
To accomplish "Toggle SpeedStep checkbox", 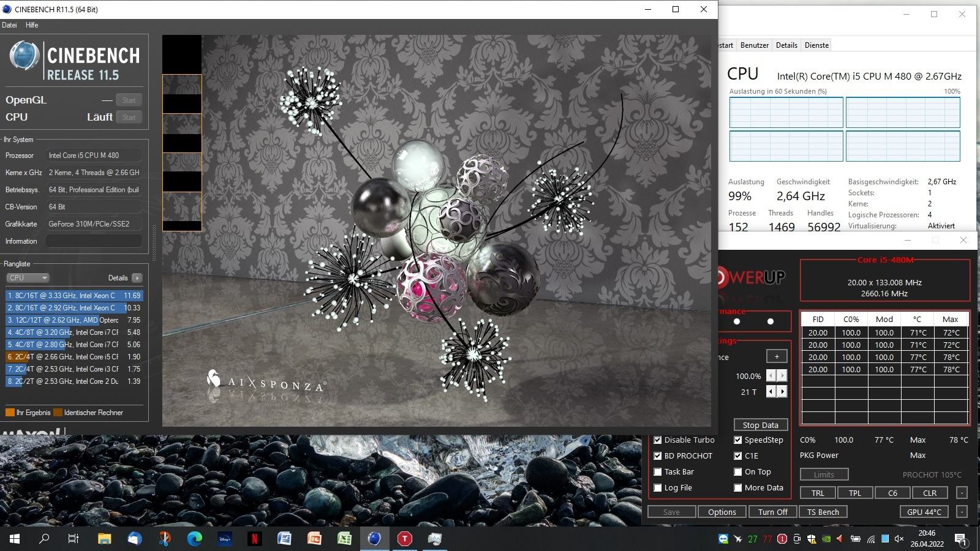I will pos(738,440).
